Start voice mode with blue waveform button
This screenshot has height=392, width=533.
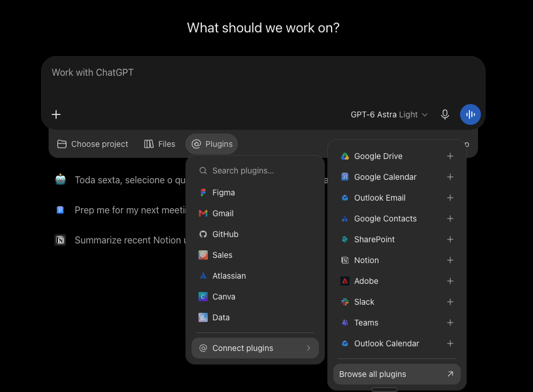coord(470,114)
